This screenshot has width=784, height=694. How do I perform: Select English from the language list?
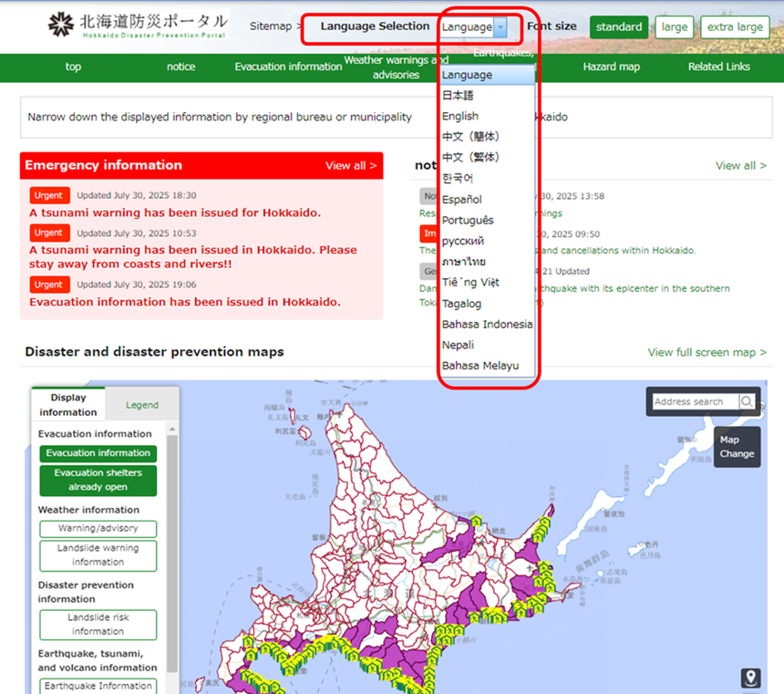460,116
